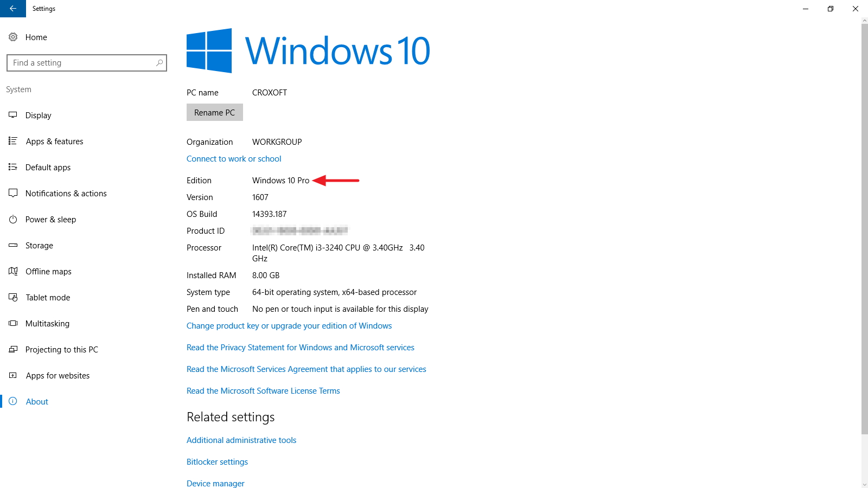Open Device manager link

click(215, 483)
